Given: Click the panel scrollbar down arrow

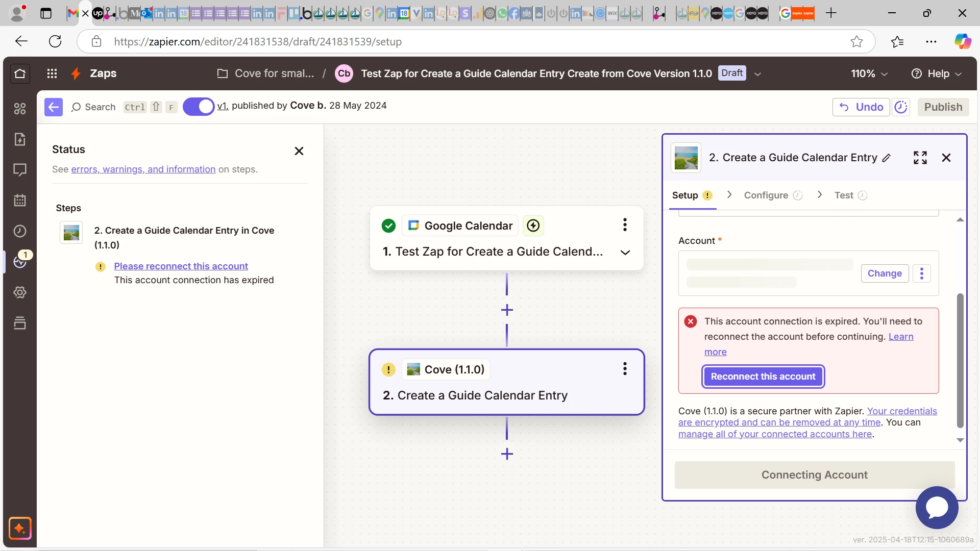Looking at the screenshot, I should pyautogui.click(x=960, y=440).
